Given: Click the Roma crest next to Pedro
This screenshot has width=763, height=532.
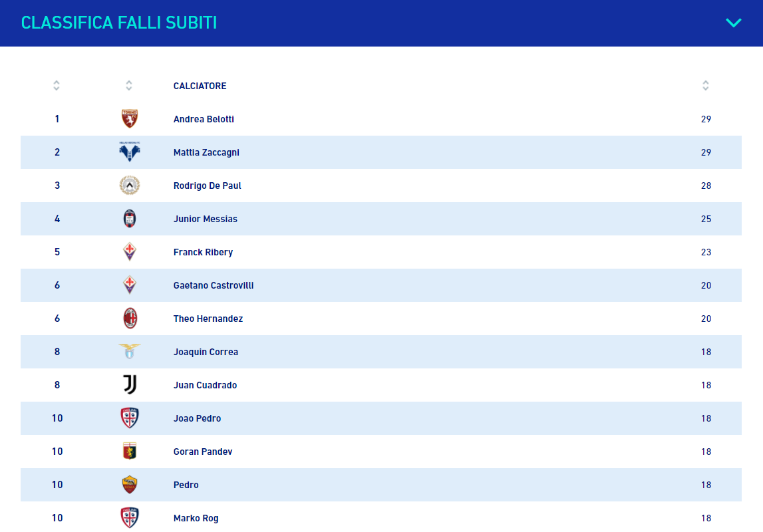Looking at the screenshot, I should [130, 484].
